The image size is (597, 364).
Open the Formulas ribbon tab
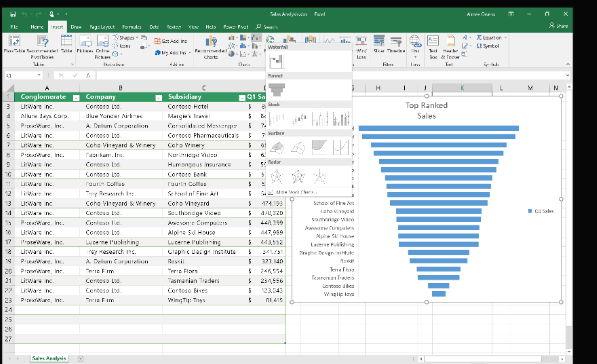132,27
